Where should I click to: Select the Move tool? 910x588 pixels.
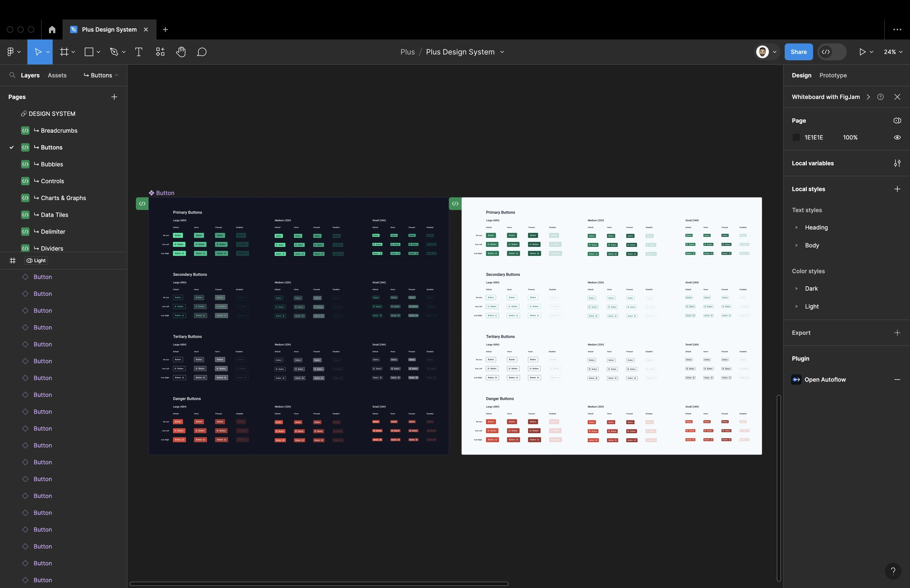[38, 52]
